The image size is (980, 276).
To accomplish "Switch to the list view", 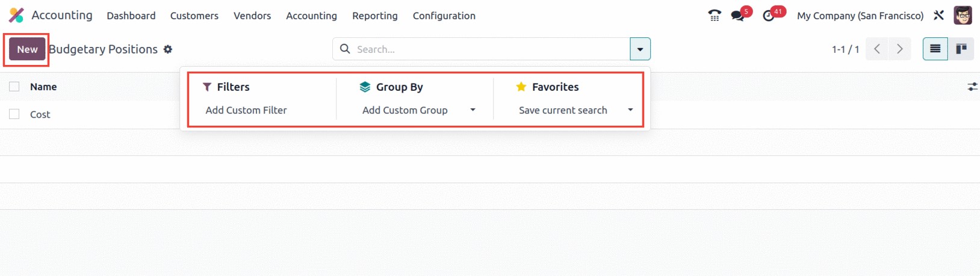I will (935, 49).
